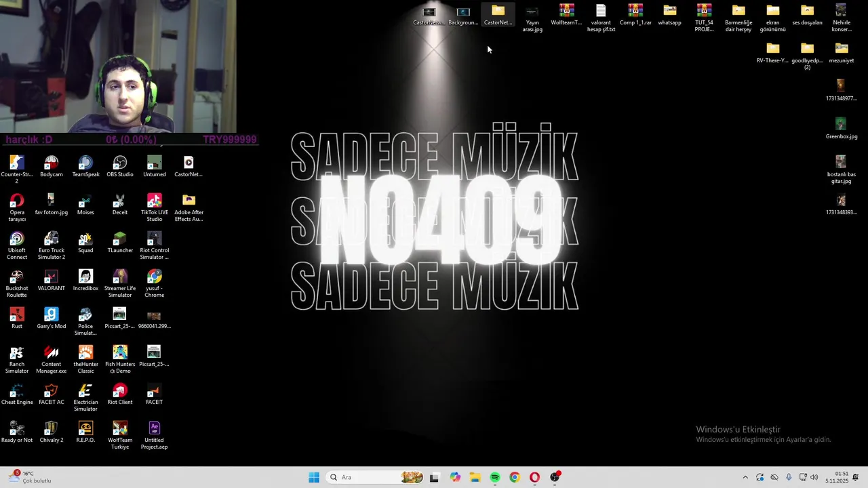868x488 pixels.
Task: Select the Deceit game icon
Action: [120, 205]
